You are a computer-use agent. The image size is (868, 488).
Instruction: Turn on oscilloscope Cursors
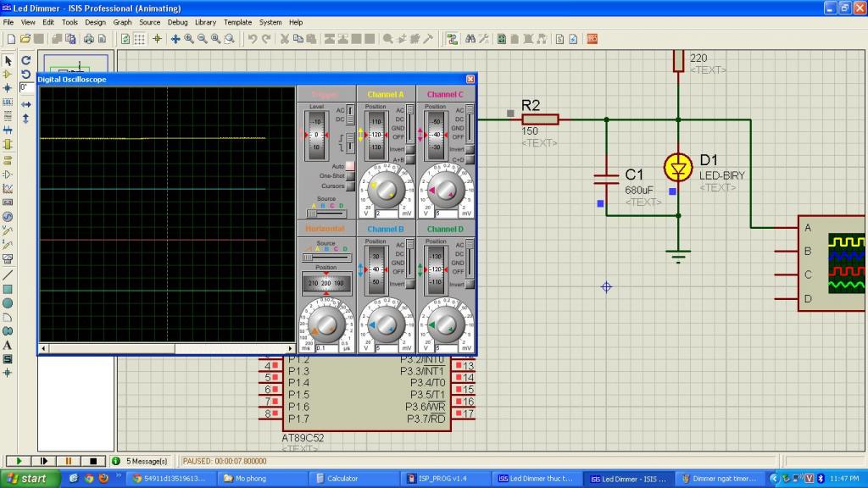point(349,186)
